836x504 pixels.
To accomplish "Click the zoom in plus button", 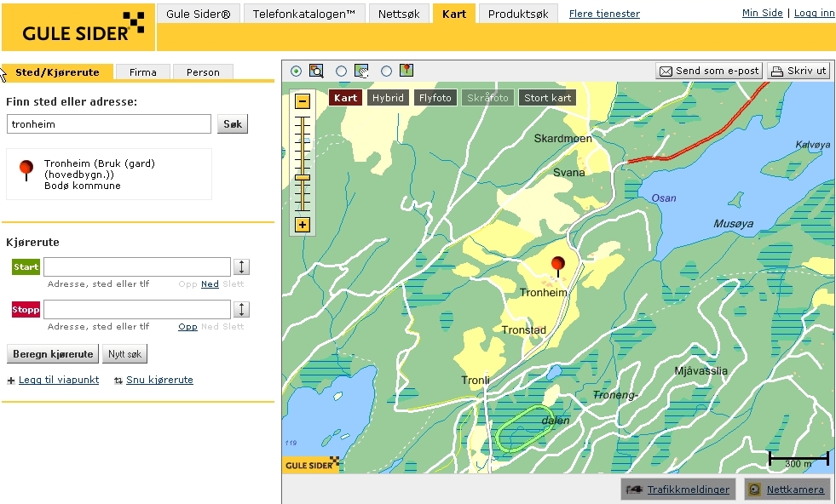I will [303, 226].
